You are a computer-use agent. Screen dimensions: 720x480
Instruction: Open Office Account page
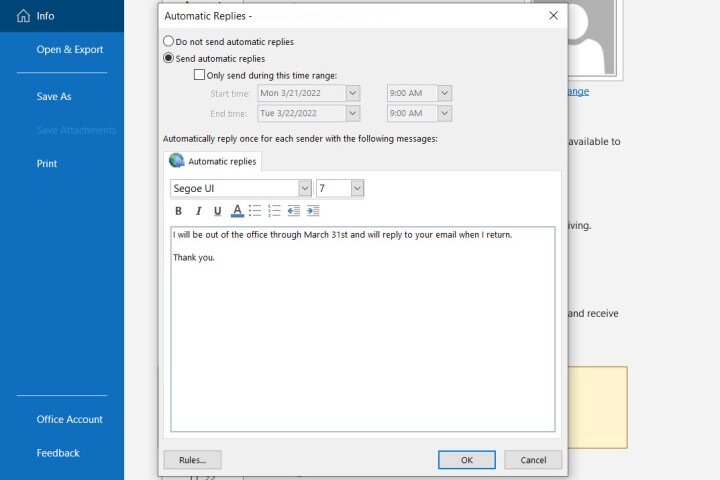(70, 419)
